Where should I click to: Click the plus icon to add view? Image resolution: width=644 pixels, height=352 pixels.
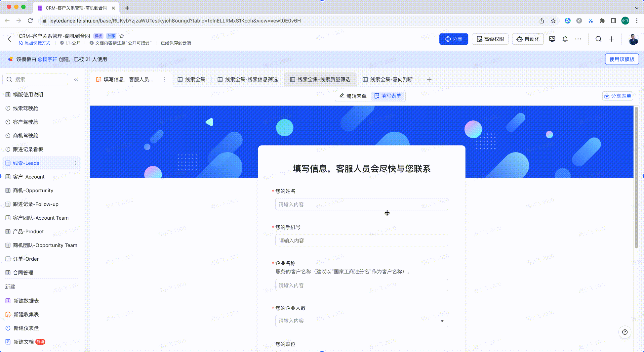pos(429,79)
